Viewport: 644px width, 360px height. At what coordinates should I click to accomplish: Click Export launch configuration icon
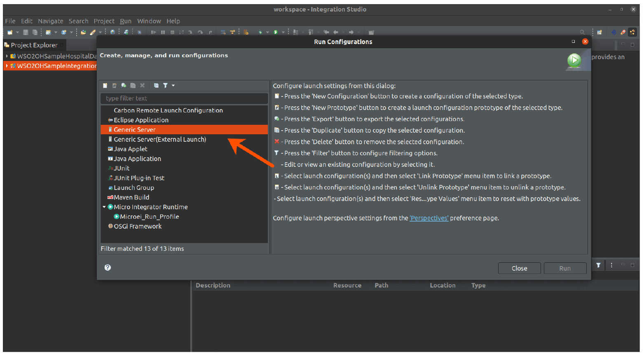click(124, 85)
